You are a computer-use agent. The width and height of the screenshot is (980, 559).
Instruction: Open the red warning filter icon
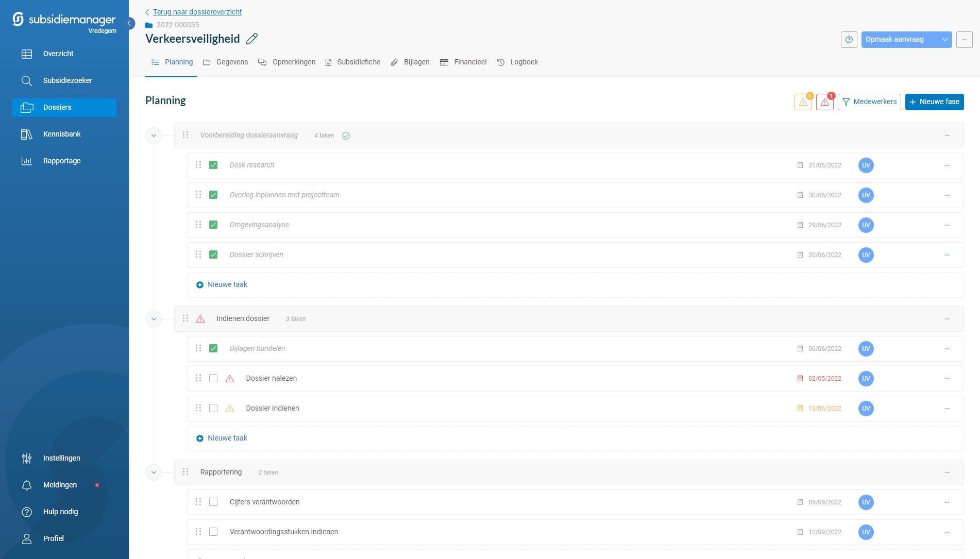click(x=824, y=102)
